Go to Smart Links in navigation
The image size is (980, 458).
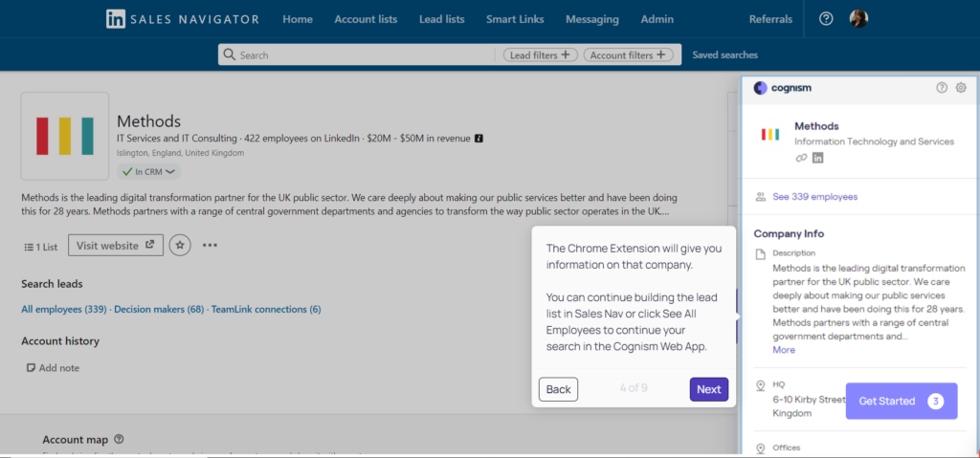click(516, 19)
